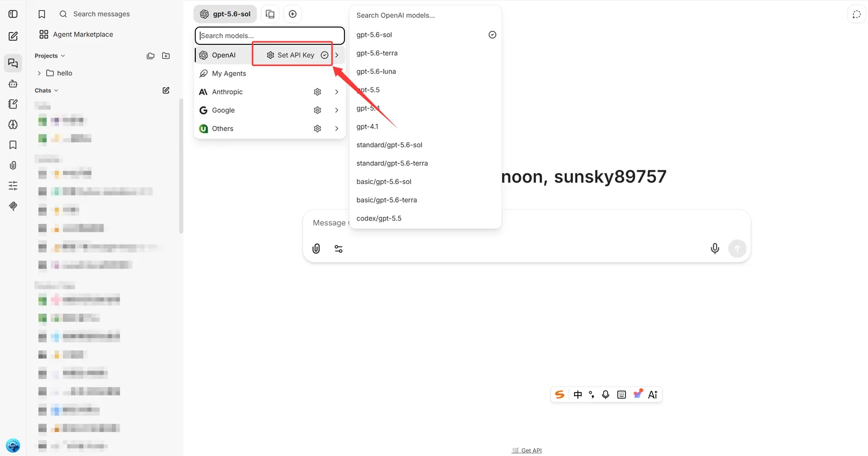Open message tools sliders icon
This screenshot has width=868, height=456.
(x=339, y=249)
